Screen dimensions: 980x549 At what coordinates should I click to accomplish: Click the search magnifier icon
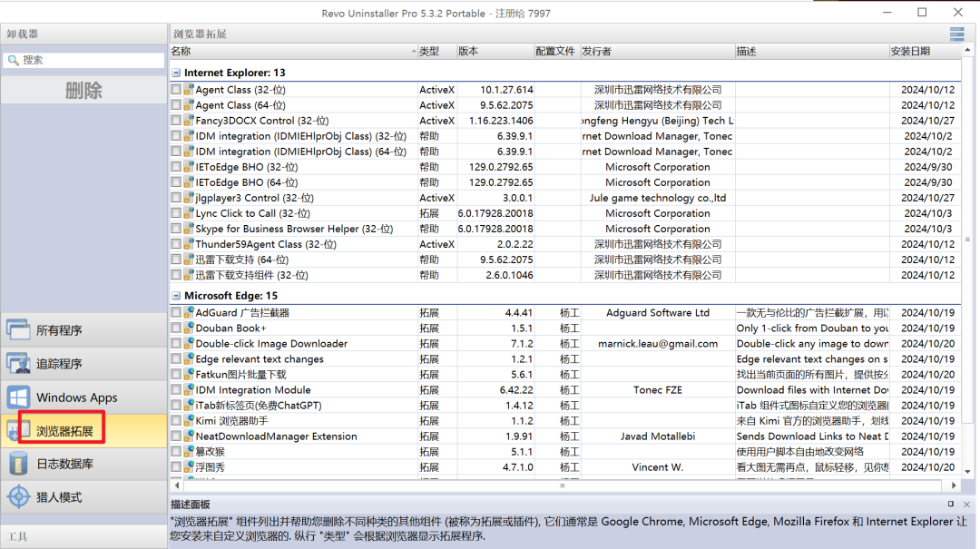(13, 60)
